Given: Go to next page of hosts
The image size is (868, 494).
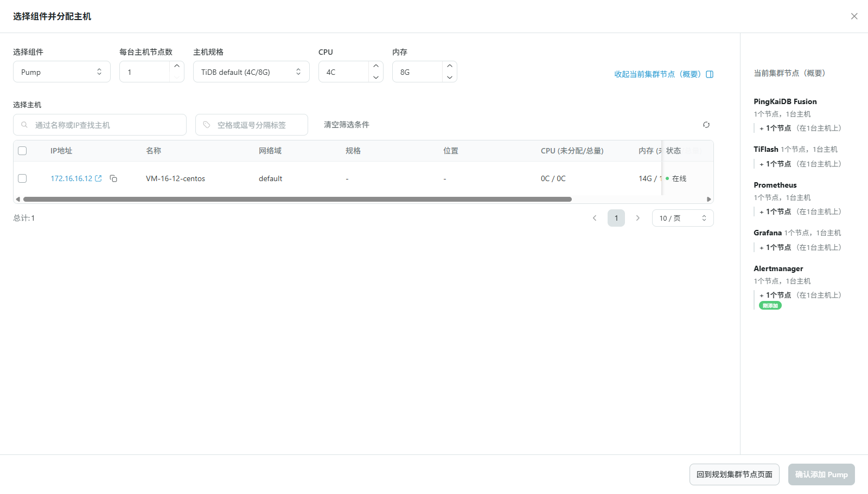Looking at the screenshot, I should 638,218.
